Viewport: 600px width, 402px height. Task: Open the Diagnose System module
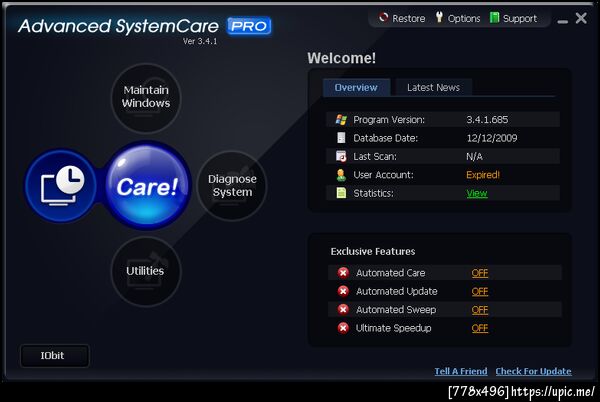232,186
